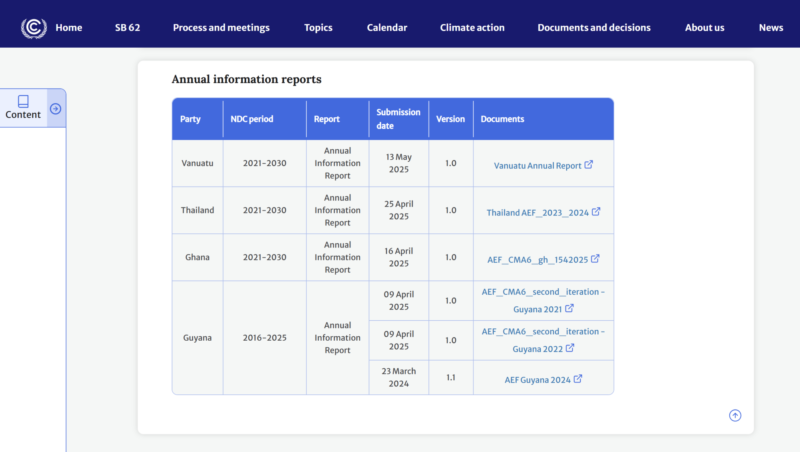The height and width of the screenshot is (452, 800).
Task: Open the Documents and decisions menu
Action: 594,28
